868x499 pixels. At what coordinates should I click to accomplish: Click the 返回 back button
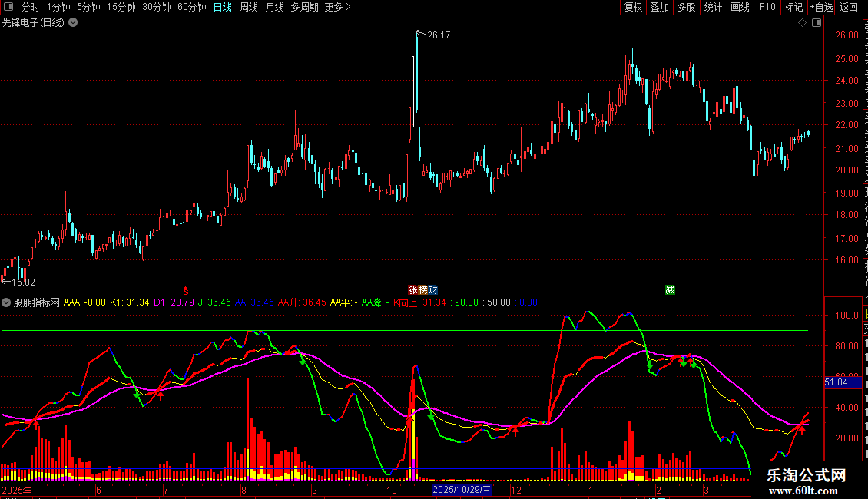pyautogui.click(x=849, y=7)
